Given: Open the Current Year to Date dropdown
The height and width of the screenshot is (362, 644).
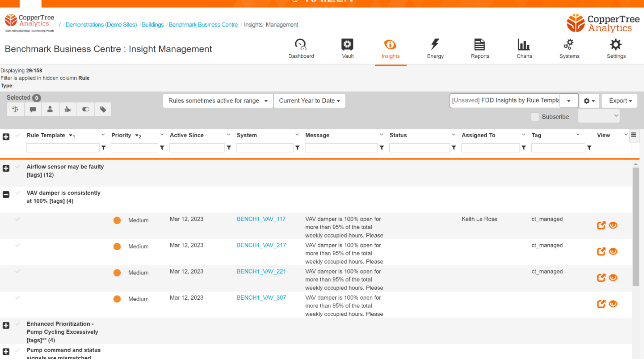Looking at the screenshot, I should 309,101.
